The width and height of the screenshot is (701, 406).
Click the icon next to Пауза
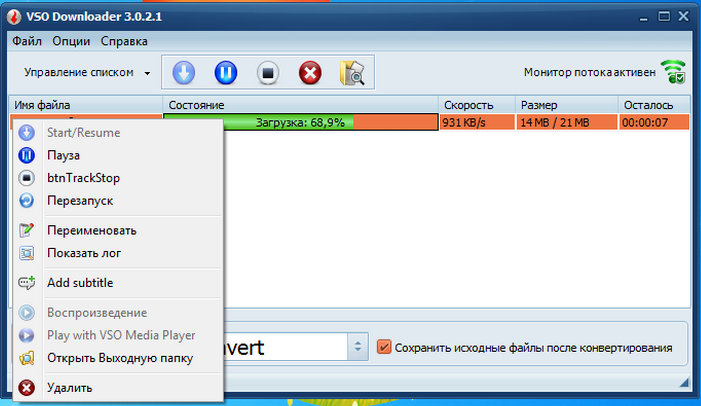pyautogui.click(x=26, y=155)
